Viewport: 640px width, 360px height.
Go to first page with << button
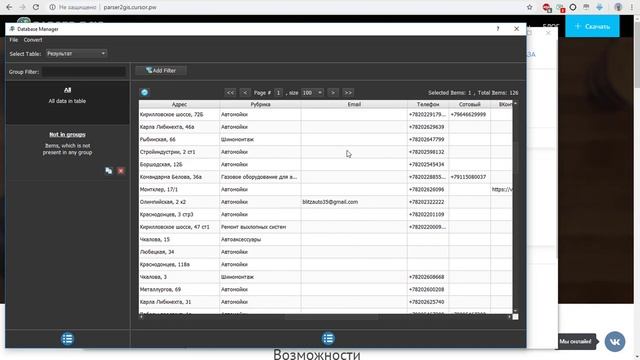[x=230, y=93]
